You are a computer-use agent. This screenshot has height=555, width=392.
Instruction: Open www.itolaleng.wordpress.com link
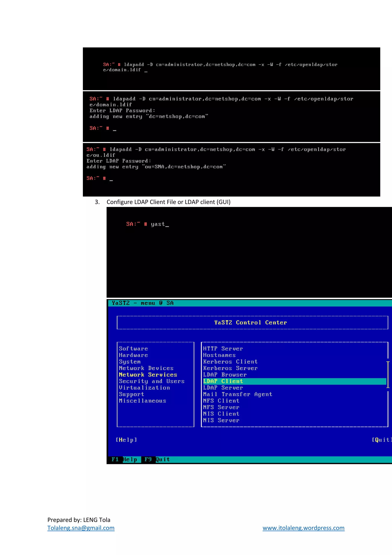303,528
